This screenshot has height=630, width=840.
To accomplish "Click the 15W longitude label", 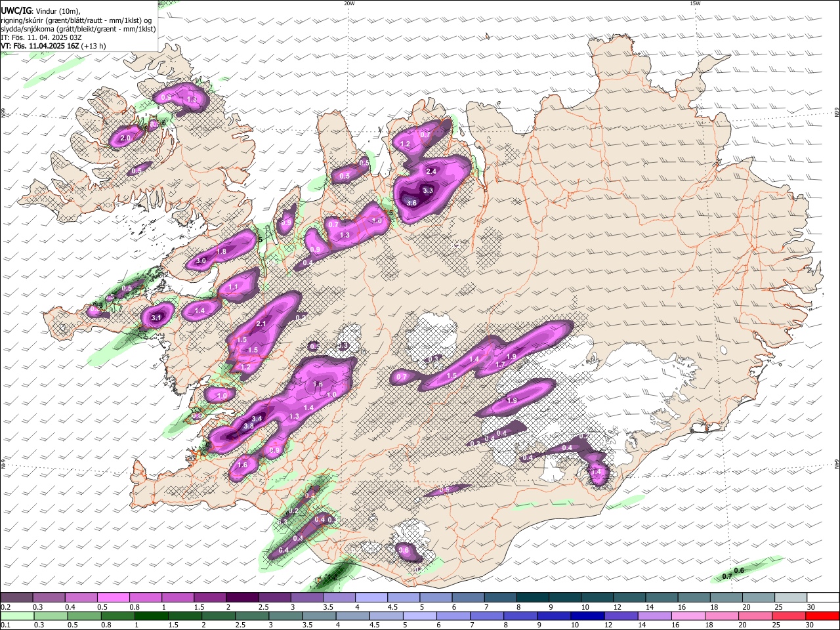I will (695, 3).
